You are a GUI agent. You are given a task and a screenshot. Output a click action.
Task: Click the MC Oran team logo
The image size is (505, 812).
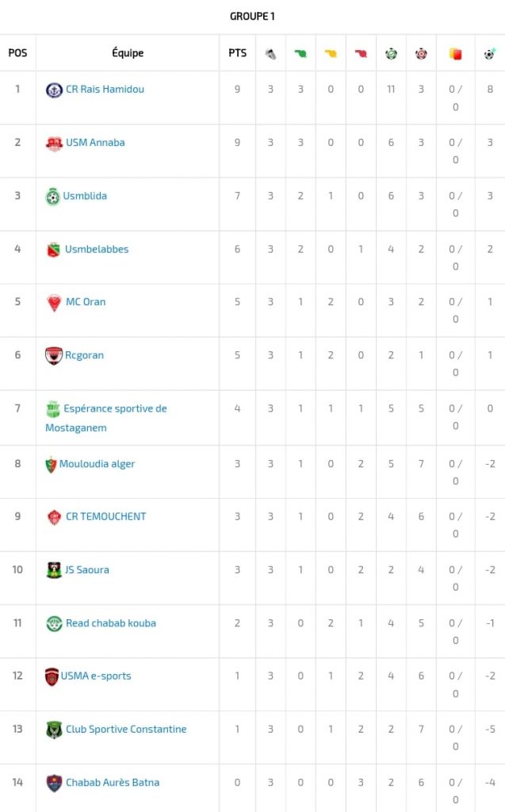tap(54, 303)
